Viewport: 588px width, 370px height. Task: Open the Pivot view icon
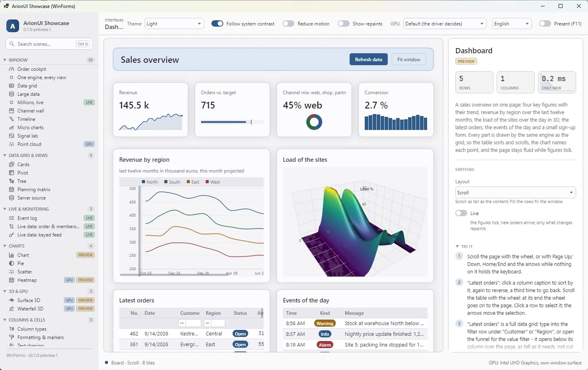pos(12,173)
